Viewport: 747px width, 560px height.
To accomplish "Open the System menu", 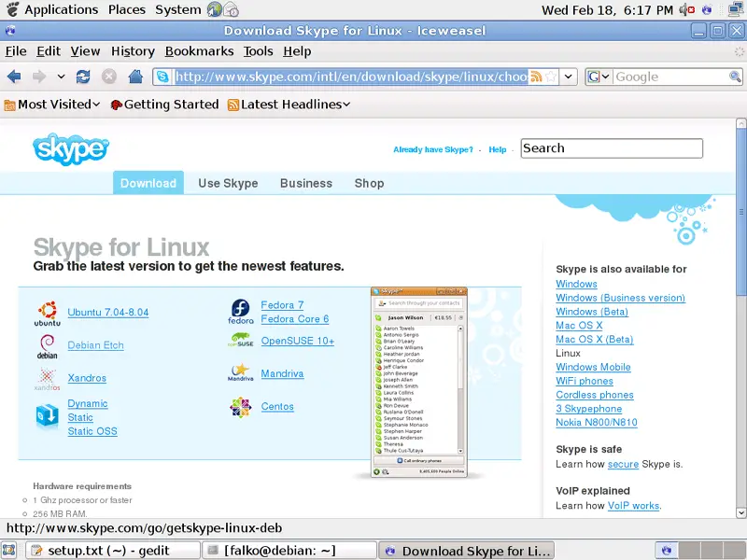I will [x=177, y=9].
